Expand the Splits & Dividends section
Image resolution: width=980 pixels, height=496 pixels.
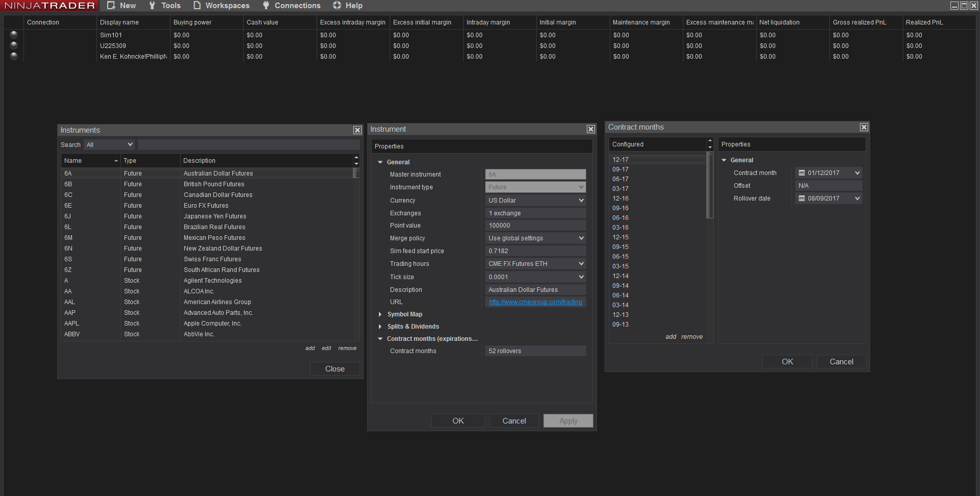click(380, 327)
